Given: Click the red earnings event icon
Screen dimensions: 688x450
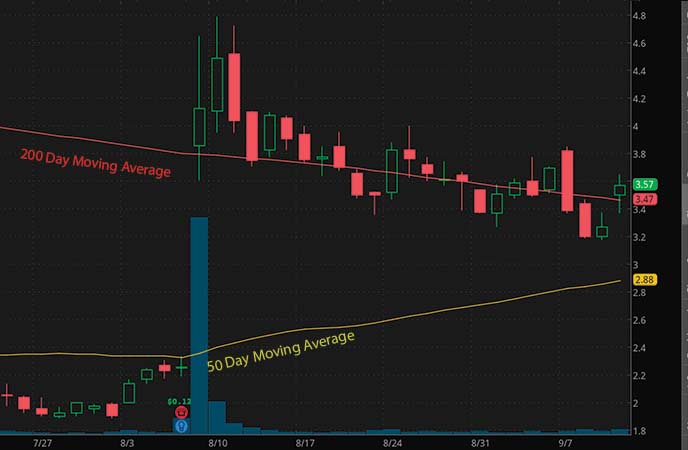Looking at the screenshot, I should click(182, 412).
